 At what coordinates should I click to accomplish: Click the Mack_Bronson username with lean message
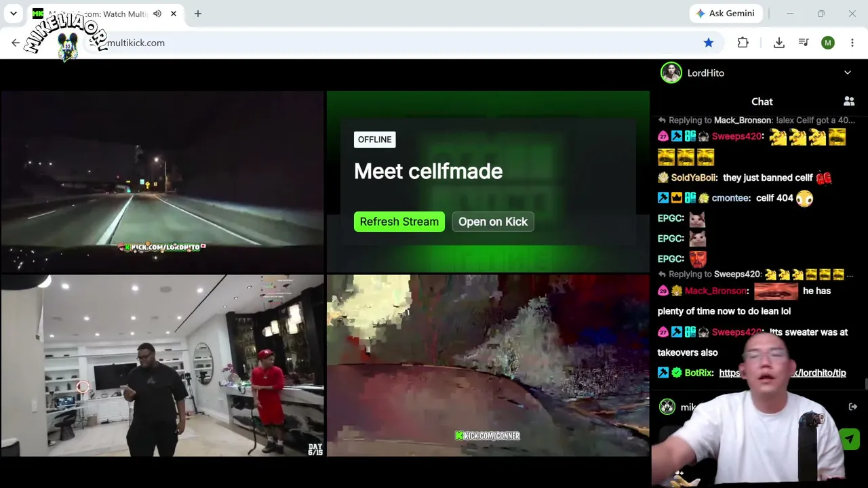[x=717, y=291]
